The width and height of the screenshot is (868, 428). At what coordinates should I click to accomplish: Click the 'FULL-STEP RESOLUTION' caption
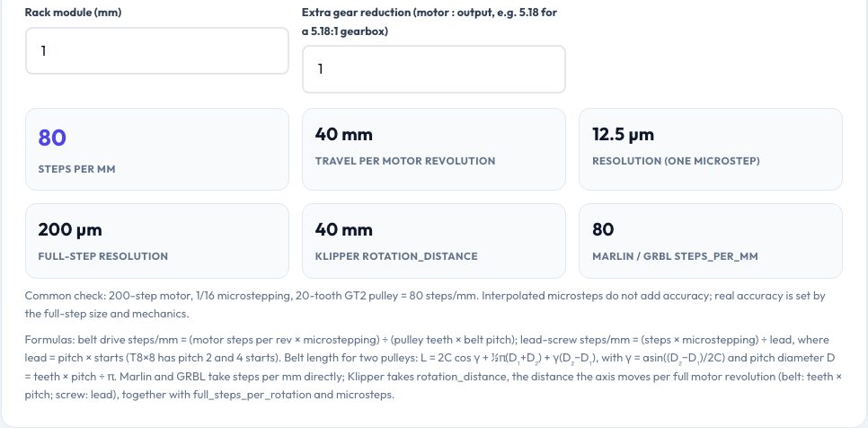103,256
